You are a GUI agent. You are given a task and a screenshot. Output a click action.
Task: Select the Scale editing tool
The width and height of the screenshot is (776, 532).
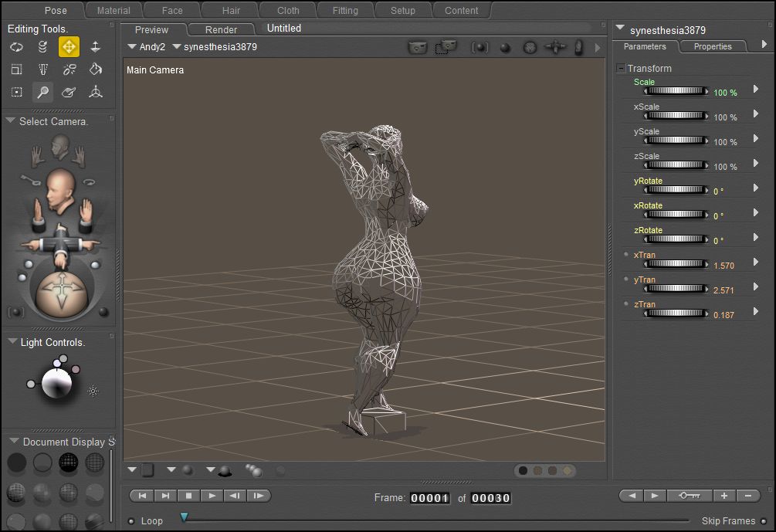pyautogui.click(x=16, y=69)
